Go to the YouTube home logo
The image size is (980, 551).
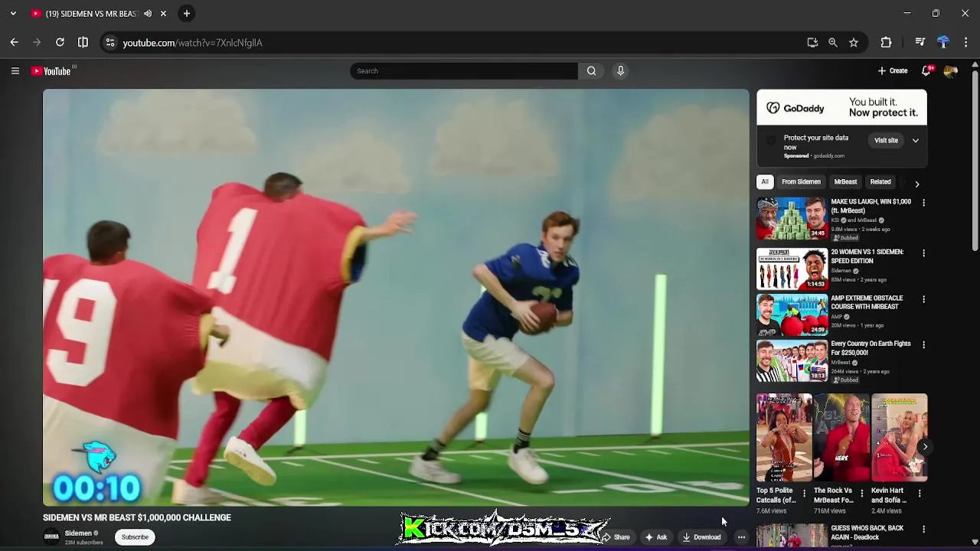[51, 71]
